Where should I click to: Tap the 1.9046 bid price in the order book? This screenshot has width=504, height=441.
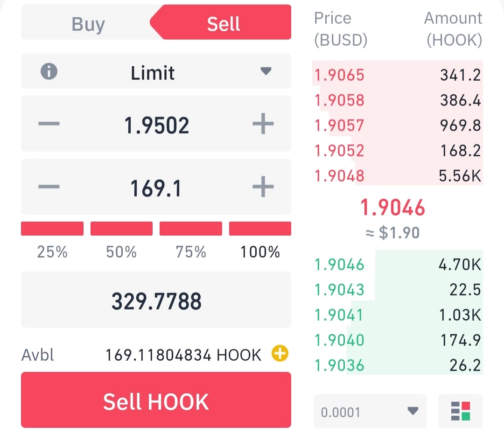(x=339, y=265)
